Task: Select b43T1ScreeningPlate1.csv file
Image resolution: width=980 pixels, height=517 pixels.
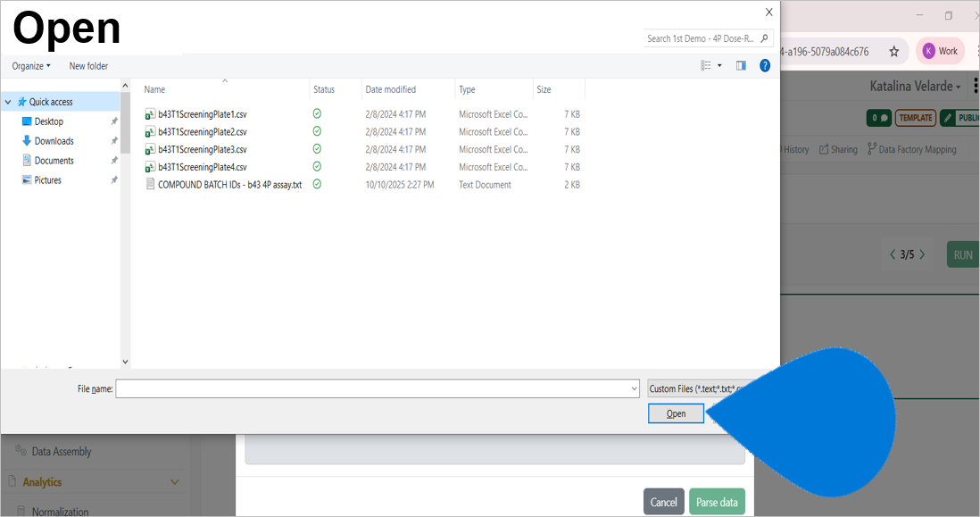Action: 202,114
